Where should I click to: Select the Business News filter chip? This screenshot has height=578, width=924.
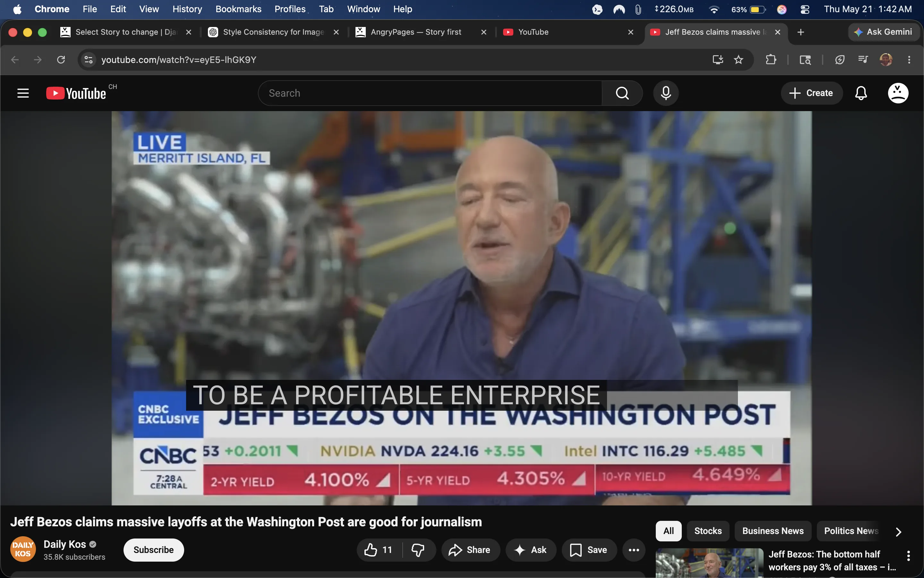tap(773, 531)
